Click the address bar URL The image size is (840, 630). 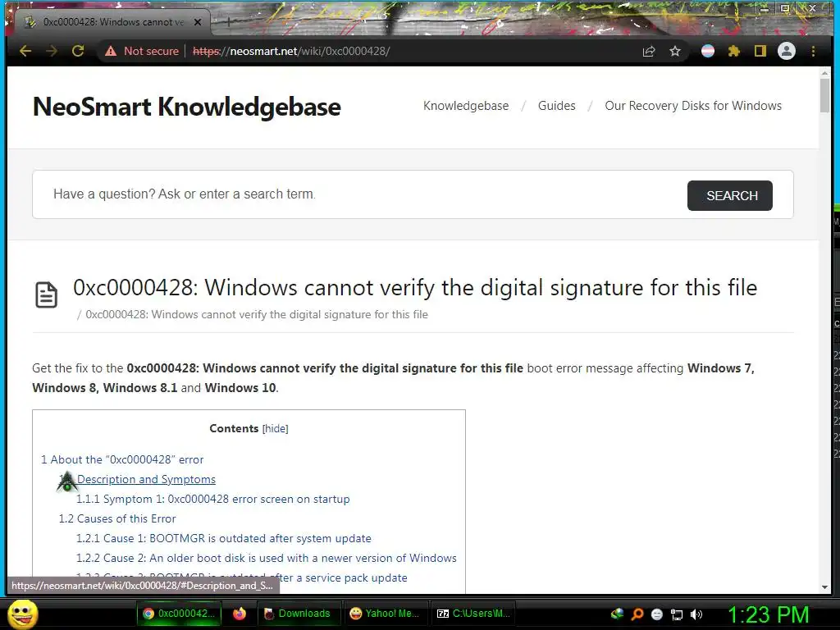click(291, 51)
